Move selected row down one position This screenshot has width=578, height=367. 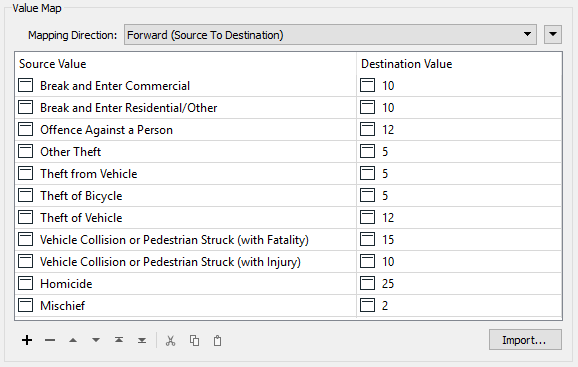pos(96,340)
